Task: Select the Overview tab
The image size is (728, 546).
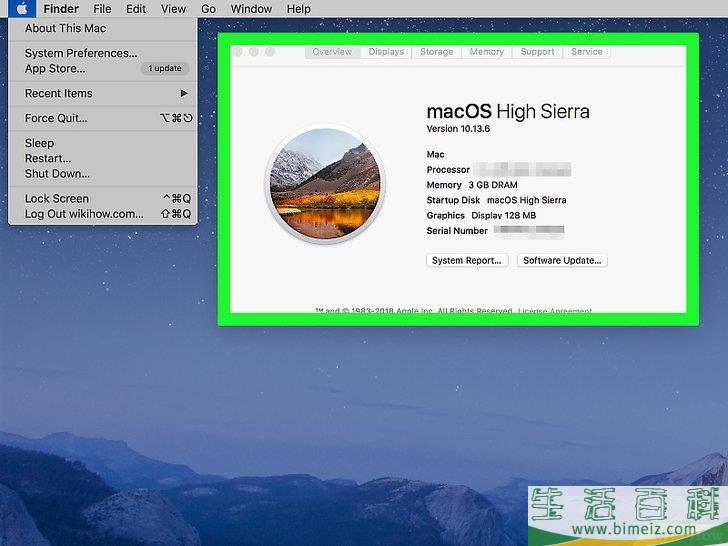Action: click(x=332, y=52)
